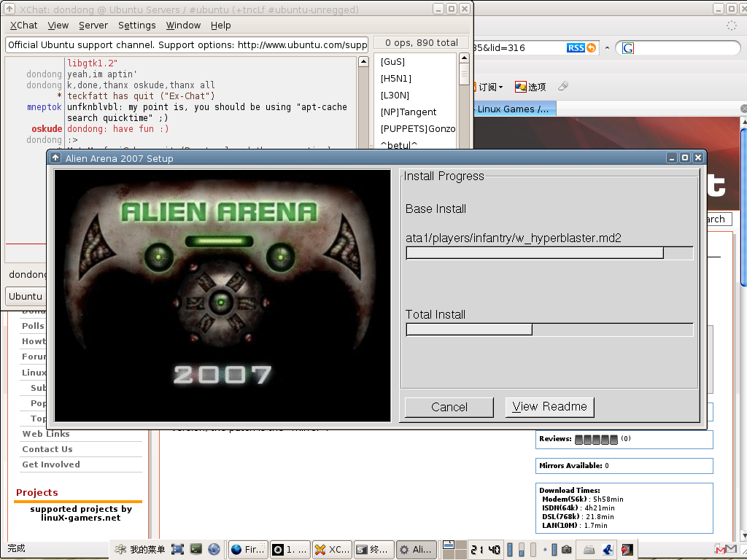
Task: Open the Window menu in XChat
Action: 183,26
